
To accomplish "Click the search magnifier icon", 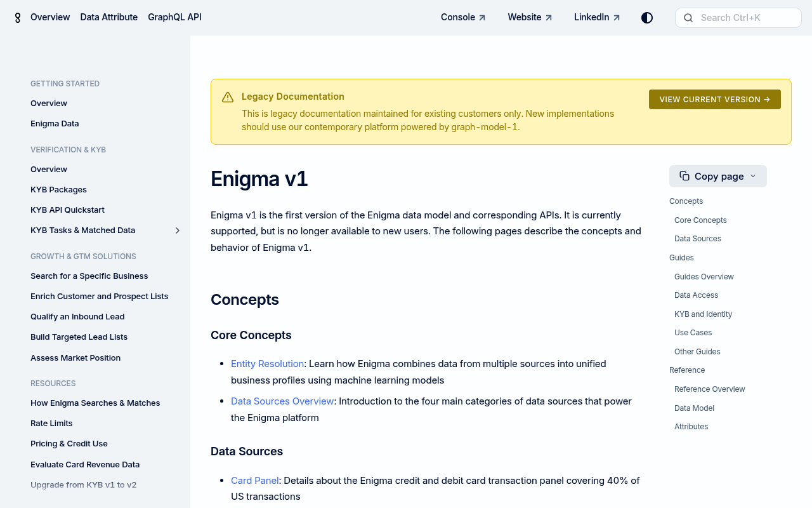I will point(688,18).
